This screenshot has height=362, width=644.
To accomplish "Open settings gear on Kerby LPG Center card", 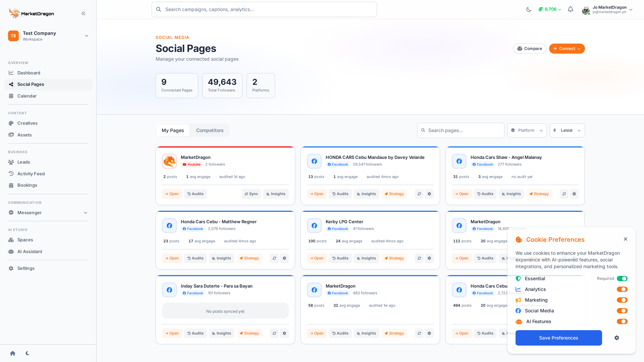I will tap(429, 258).
